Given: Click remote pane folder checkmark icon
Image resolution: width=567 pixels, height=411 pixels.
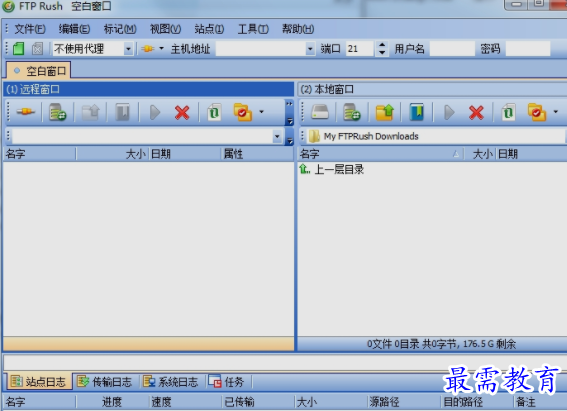Looking at the screenshot, I should (x=243, y=112).
